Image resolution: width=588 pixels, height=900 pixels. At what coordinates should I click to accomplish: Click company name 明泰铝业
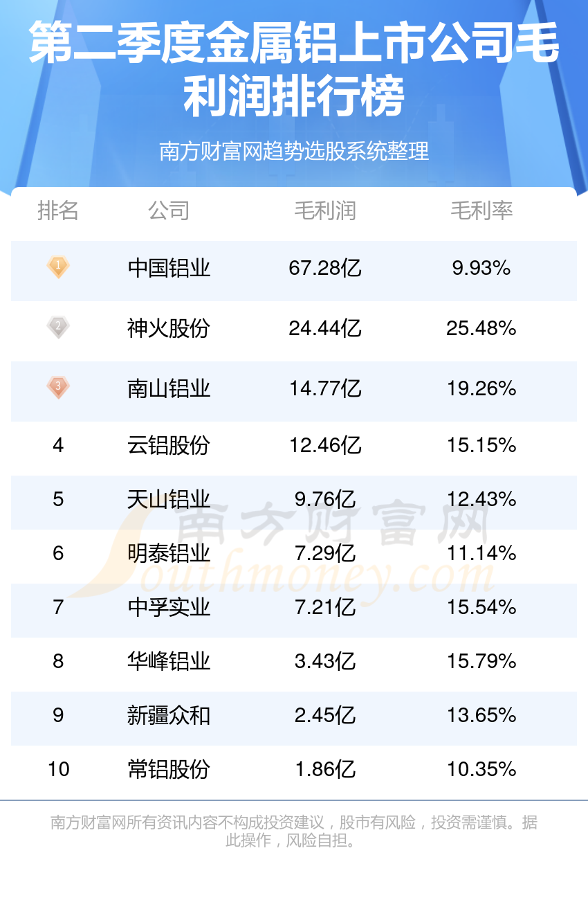click(169, 553)
